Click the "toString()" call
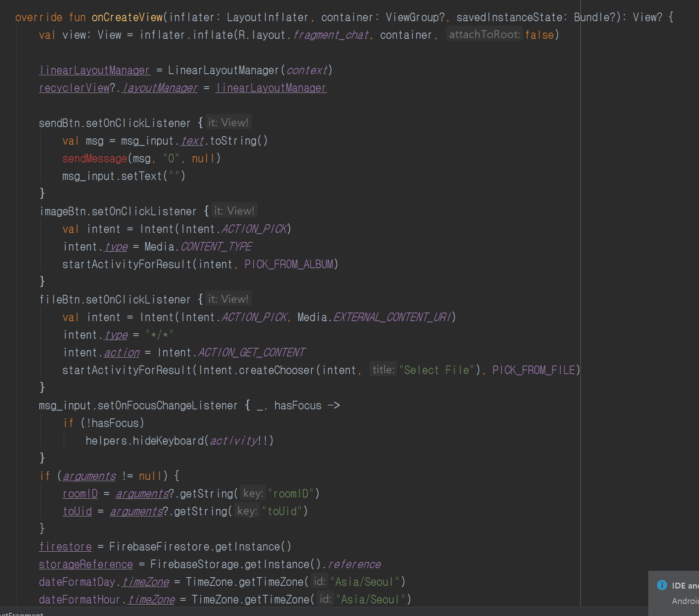The height and width of the screenshot is (616, 699). pyautogui.click(x=239, y=141)
